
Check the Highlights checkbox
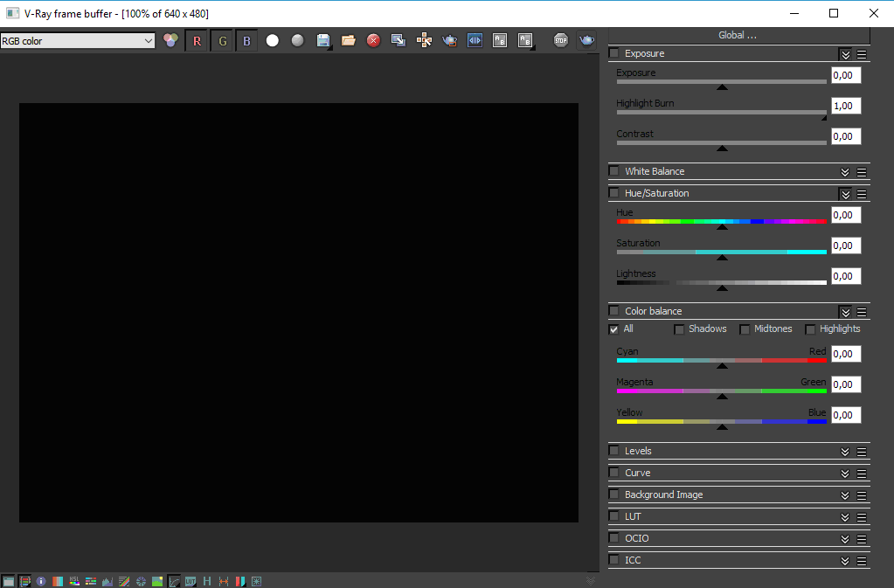[810, 329]
